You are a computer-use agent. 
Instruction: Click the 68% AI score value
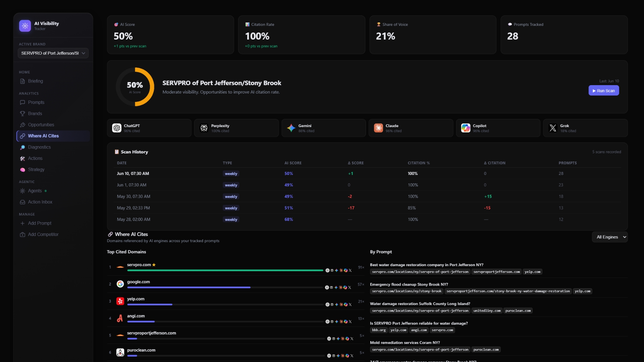(x=288, y=220)
